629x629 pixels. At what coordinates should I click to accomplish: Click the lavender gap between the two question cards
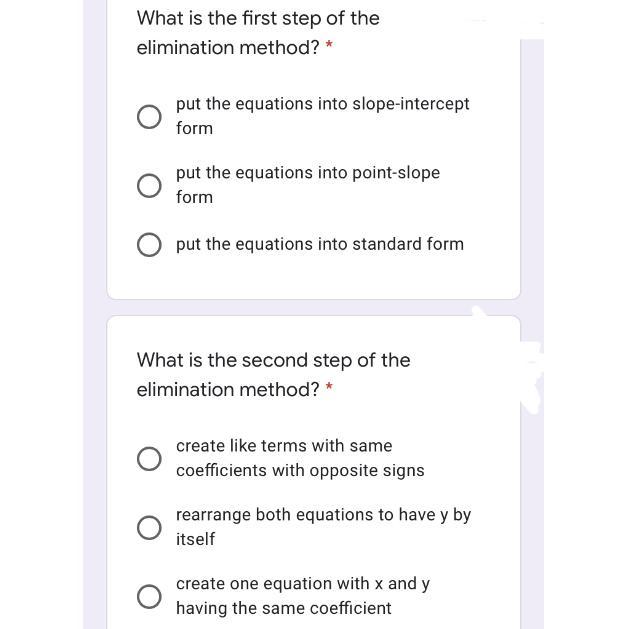click(313, 308)
